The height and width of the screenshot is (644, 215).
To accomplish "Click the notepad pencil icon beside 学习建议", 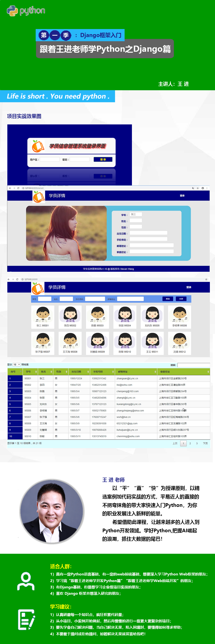I will coord(26,620).
